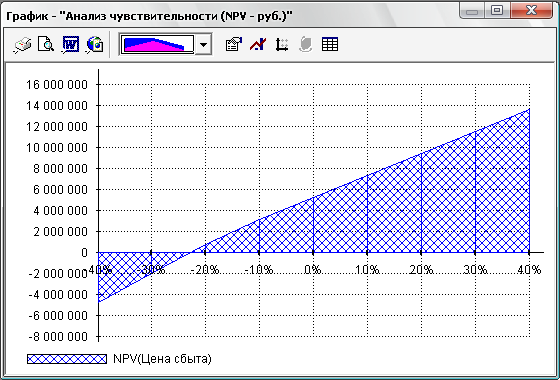Click the hatched legend swatch
This screenshot has width=560, height=380.
(67, 359)
